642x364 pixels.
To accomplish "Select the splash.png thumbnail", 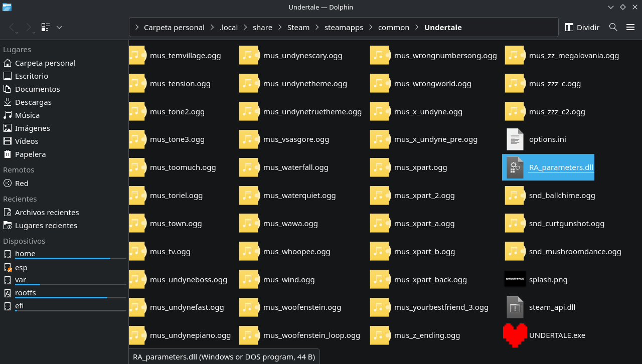I will [x=515, y=279].
